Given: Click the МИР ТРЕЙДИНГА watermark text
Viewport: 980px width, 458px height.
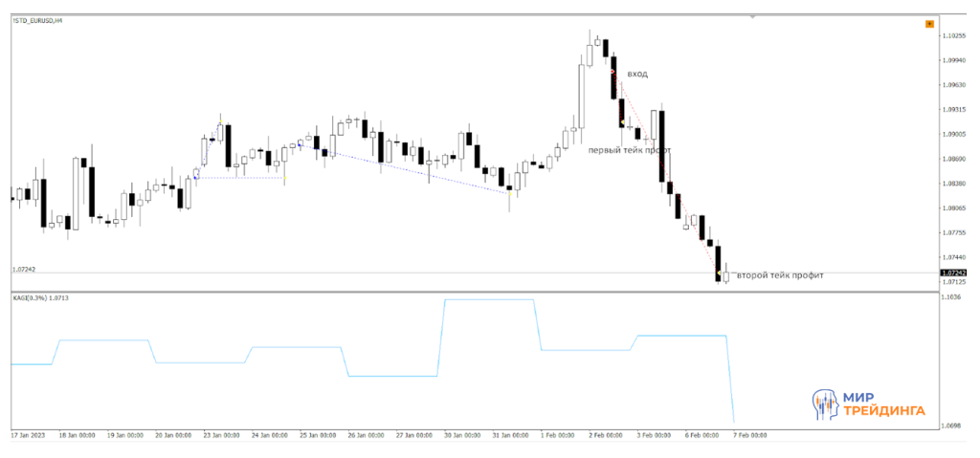Looking at the screenshot, I should (x=883, y=404).
